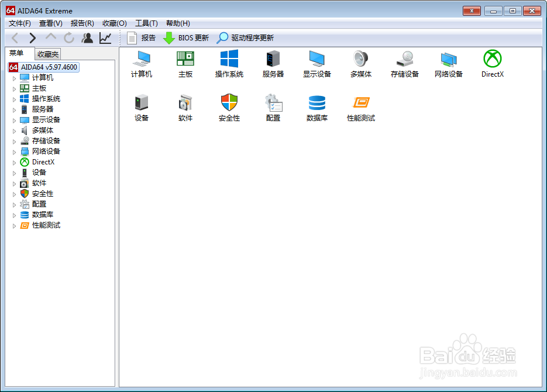
Task: Switch to the 收藏夹 tab
Action: tap(48, 54)
